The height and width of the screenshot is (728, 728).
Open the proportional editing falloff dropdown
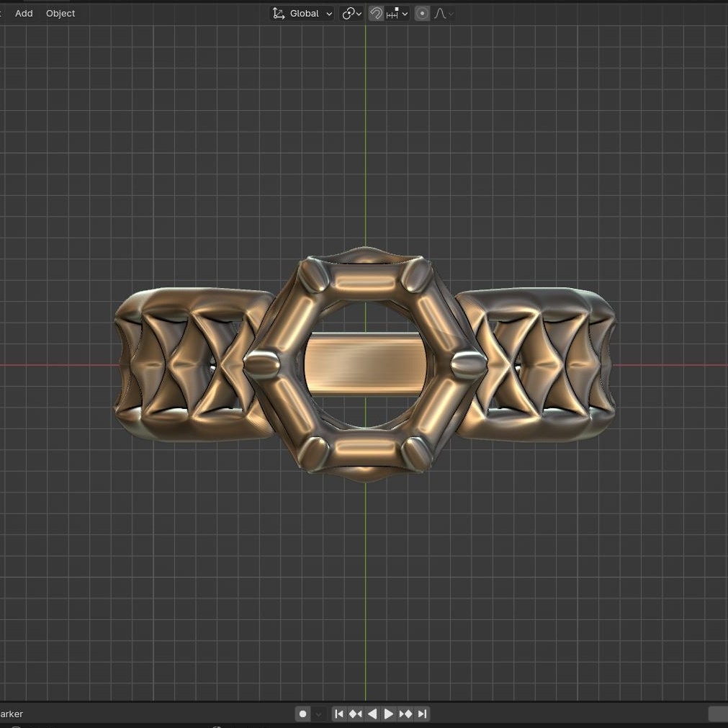coord(444,14)
